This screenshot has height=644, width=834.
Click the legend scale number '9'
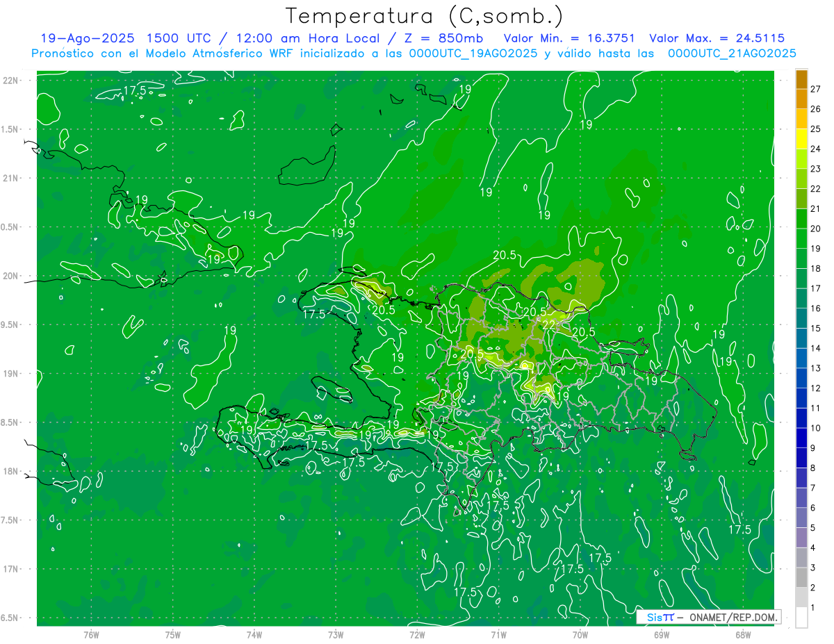click(813, 448)
